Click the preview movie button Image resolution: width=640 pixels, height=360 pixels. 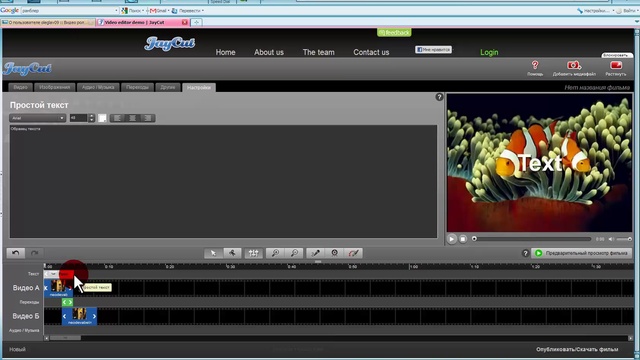click(581, 253)
